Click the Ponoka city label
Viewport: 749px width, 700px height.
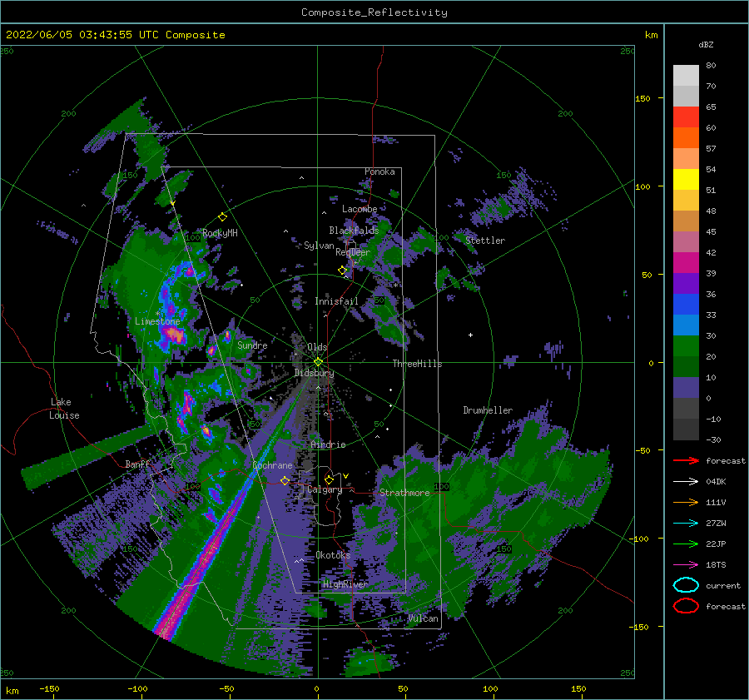(x=379, y=171)
